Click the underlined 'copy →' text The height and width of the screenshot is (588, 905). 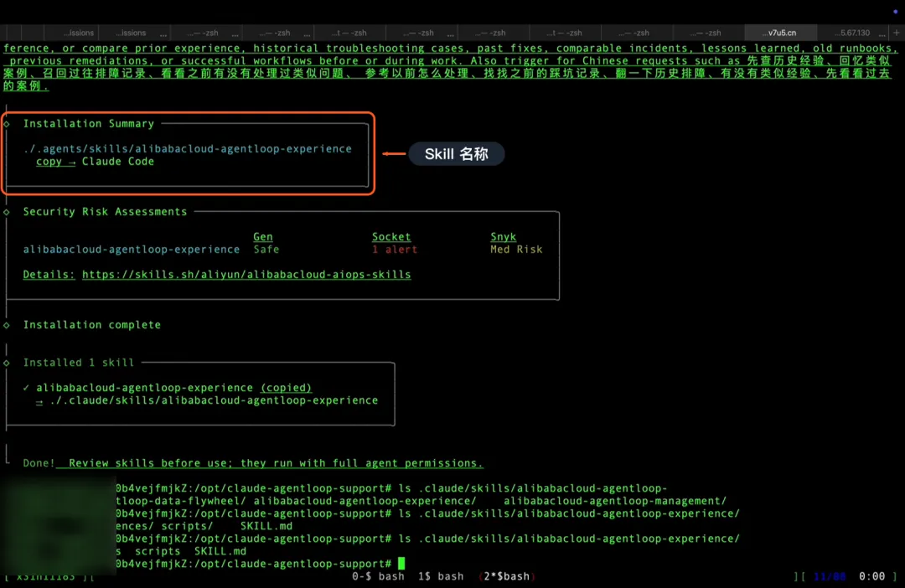(x=56, y=162)
